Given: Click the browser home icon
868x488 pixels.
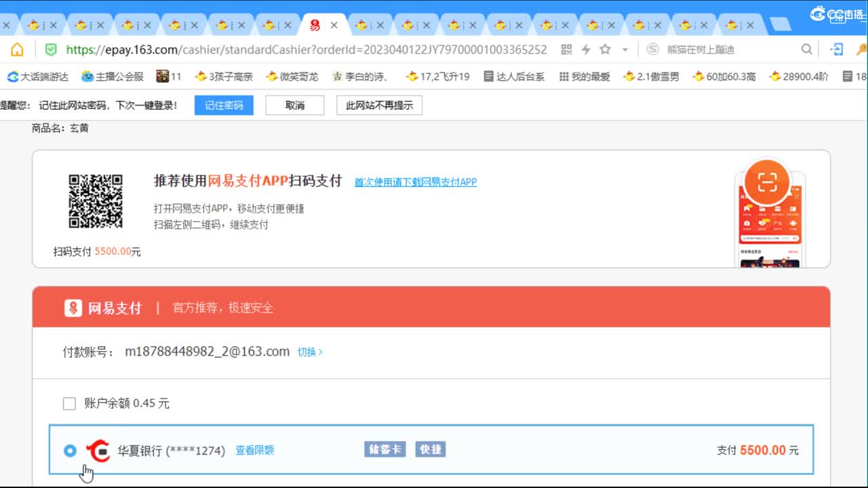Looking at the screenshot, I should click(x=17, y=49).
